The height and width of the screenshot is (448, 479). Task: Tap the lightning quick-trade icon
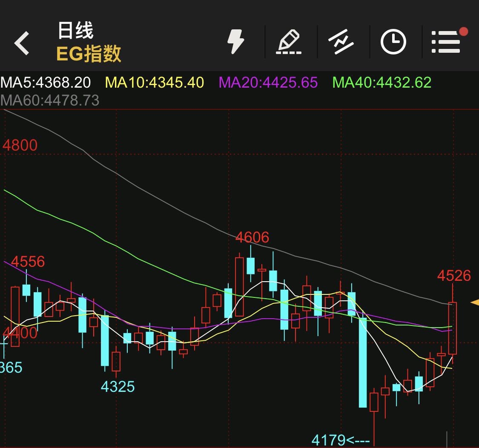[236, 42]
